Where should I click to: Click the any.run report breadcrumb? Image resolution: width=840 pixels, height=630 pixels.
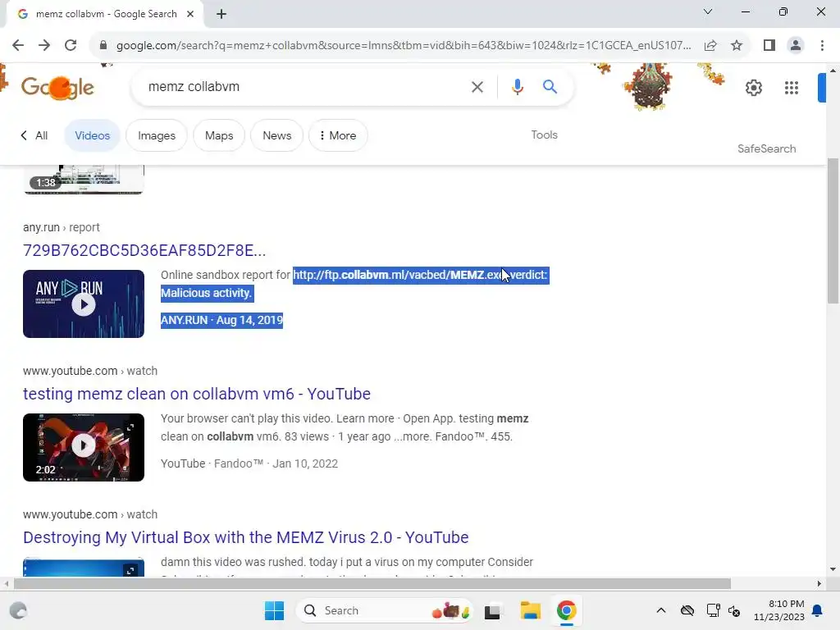61,227
